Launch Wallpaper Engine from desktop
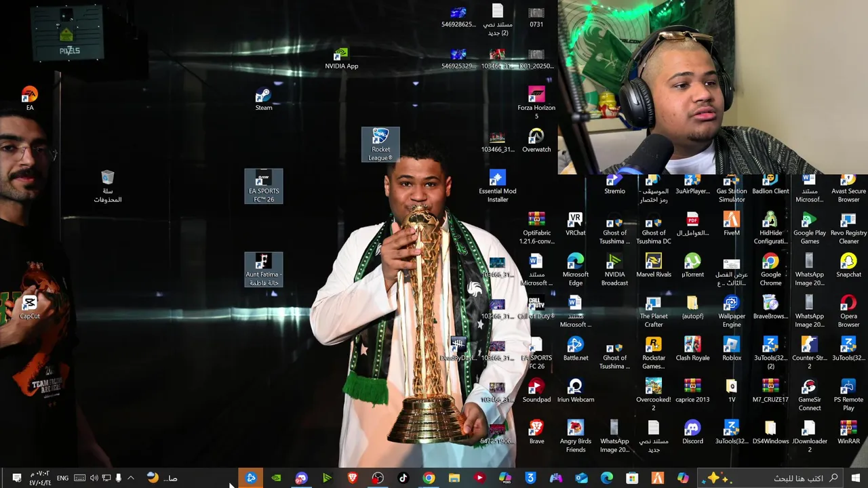This screenshot has height=488, width=868. tap(732, 312)
